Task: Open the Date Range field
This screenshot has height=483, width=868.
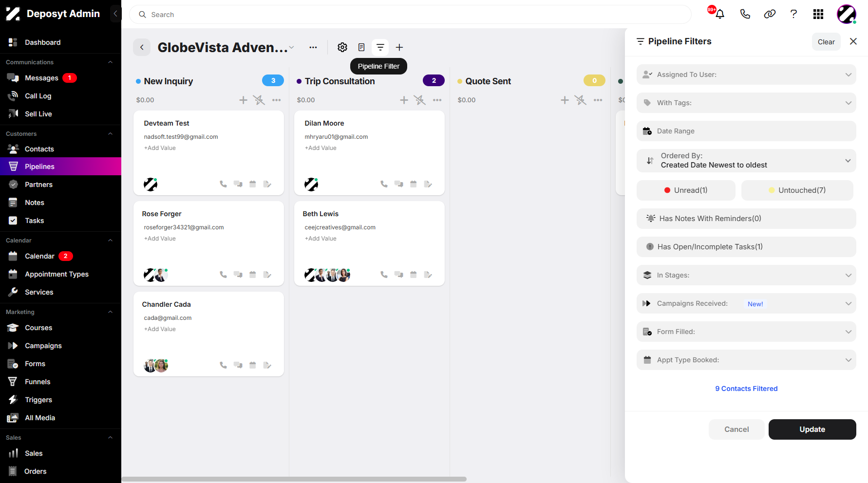Action: (746, 131)
